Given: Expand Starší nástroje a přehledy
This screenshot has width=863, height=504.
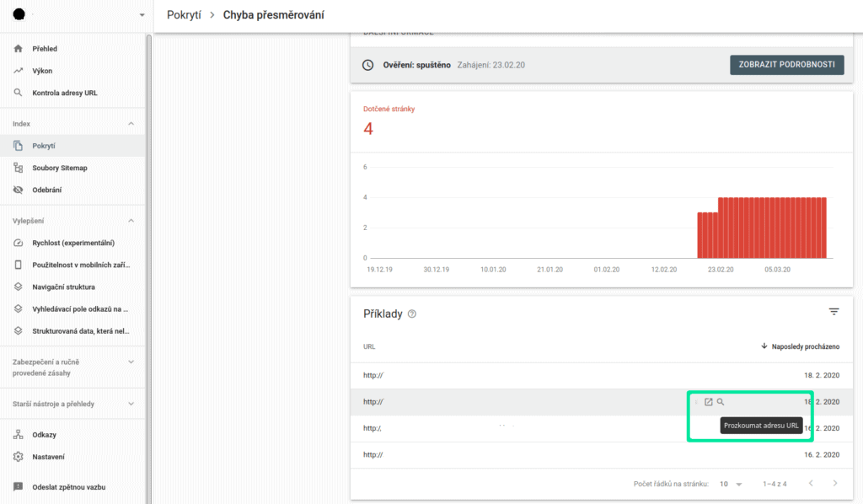Looking at the screenshot, I should (131, 404).
